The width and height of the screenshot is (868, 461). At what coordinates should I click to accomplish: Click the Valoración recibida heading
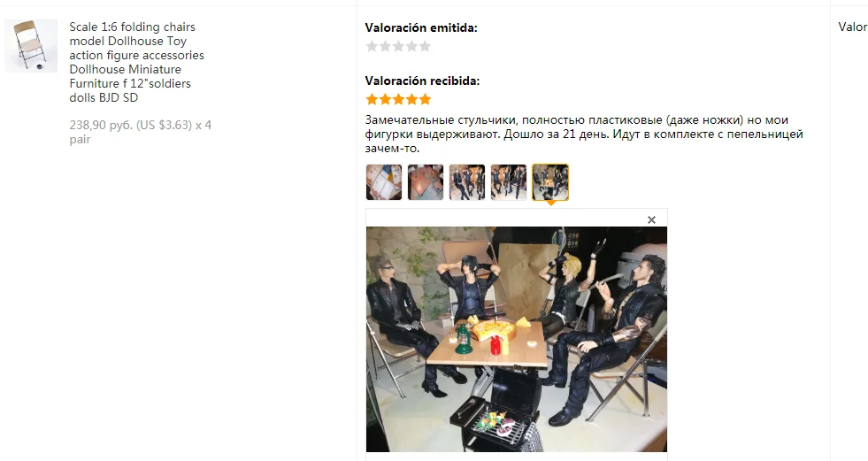click(x=422, y=81)
